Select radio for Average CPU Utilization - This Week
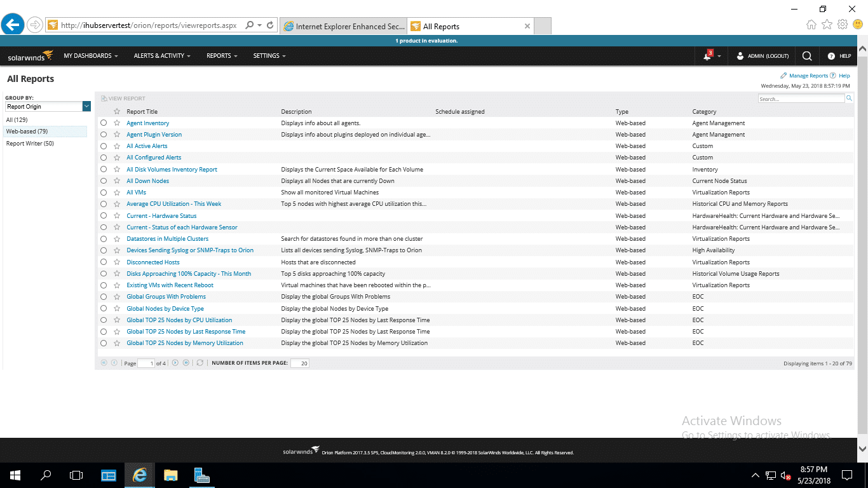868x488 pixels. click(x=104, y=204)
